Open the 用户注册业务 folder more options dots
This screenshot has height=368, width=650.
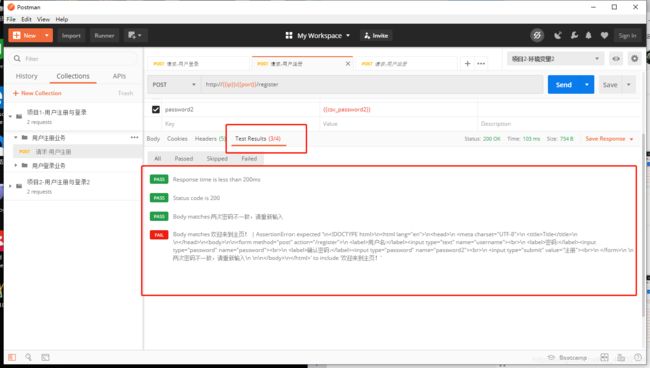134,137
